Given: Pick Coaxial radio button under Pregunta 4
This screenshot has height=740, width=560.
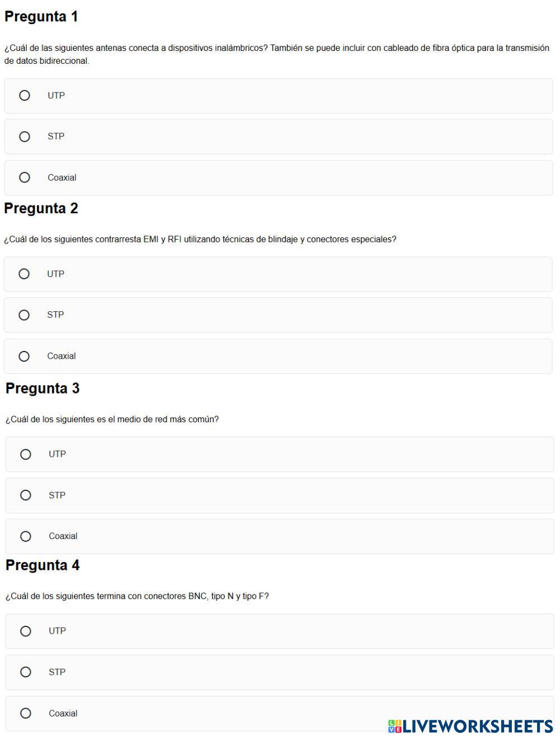Looking at the screenshot, I should [x=26, y=713].
